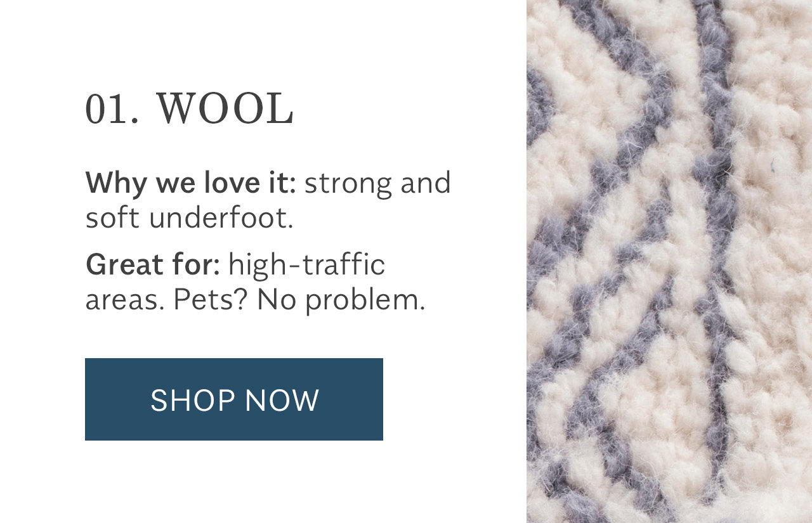Click the word 'underfoot.' in the description
The image size is (812, 523).
point(221,218)
